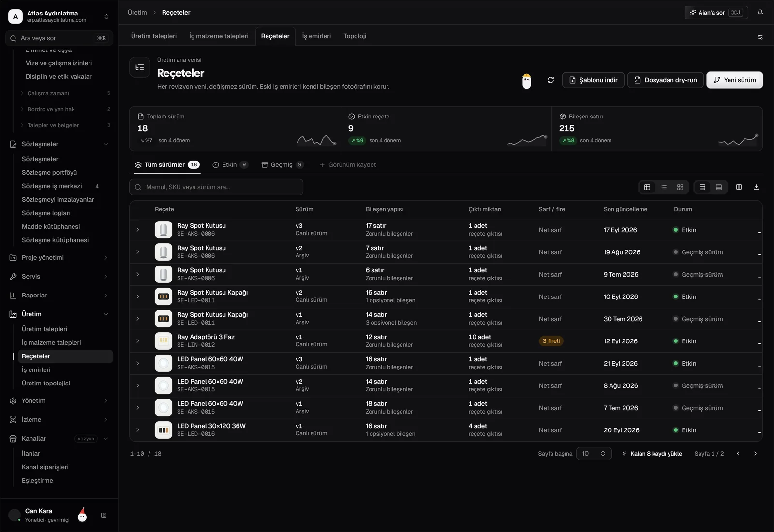
Task: Switch to table view icon
Action: [x=647, y=187]
